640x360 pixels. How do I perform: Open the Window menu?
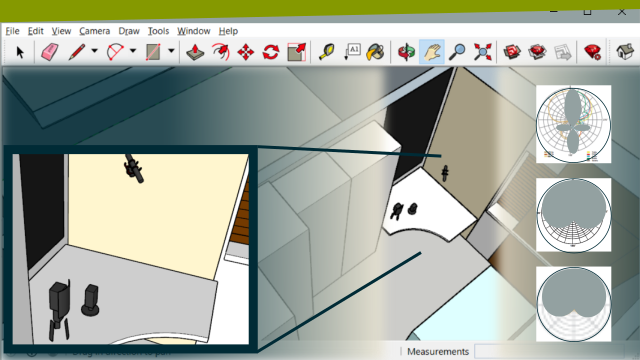(193, 31)
